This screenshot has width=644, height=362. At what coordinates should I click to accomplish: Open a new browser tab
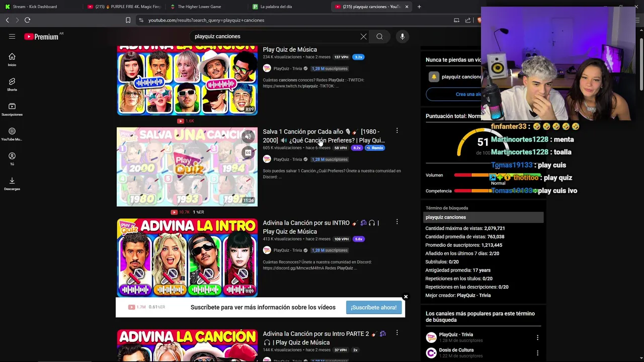419,7
